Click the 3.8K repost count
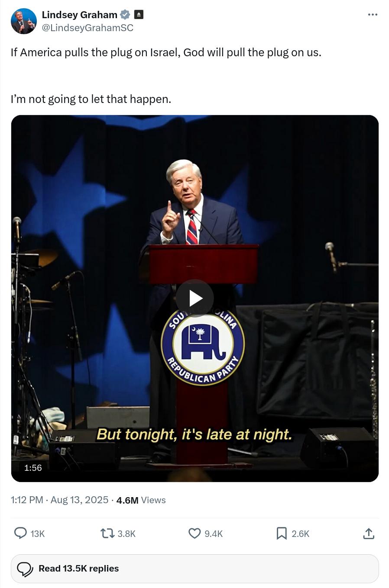The width and height of the screenshot is (389, 588). [126, 534]
